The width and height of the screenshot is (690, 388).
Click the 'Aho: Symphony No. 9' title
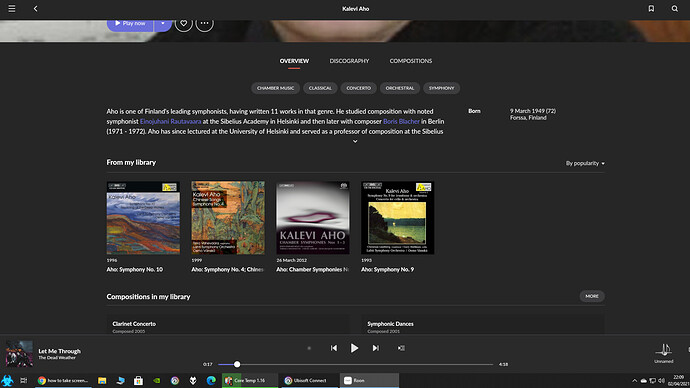tap(388, 270)
